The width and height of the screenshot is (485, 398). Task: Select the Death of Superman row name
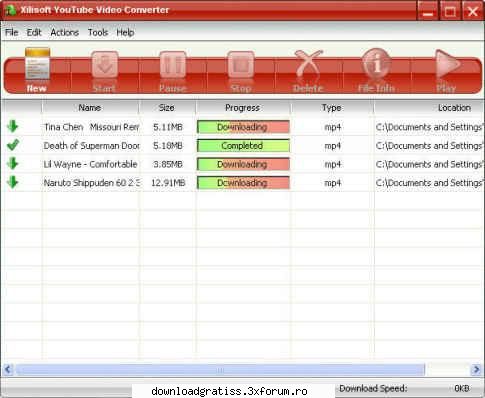(x=92, y=146)
